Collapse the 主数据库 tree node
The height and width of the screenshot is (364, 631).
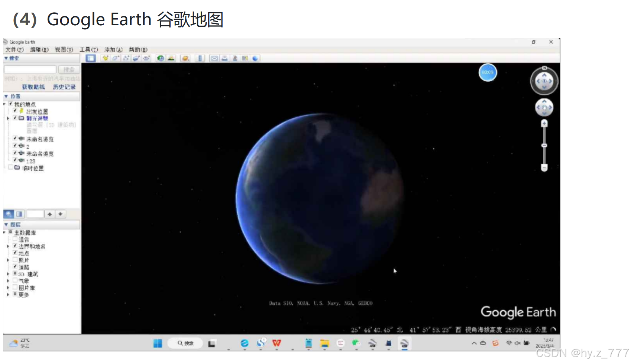coord(4,233)
